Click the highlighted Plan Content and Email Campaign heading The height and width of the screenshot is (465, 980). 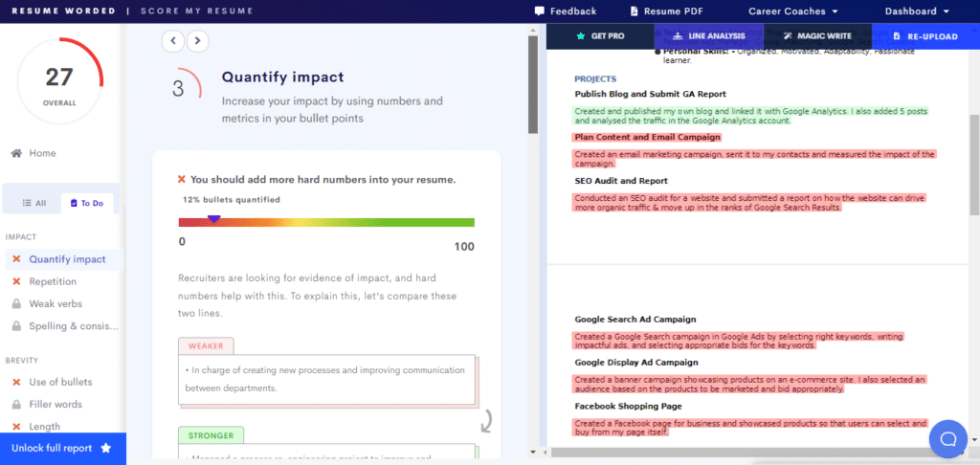(x=646, y=137)
